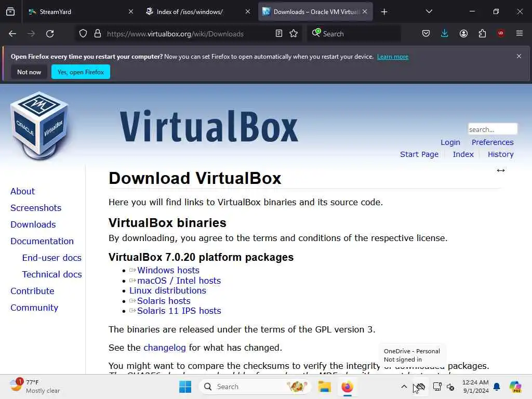Open Documentation in the sidebar
The height and width of the screenshot is (399, 532).
coord(42,241)
